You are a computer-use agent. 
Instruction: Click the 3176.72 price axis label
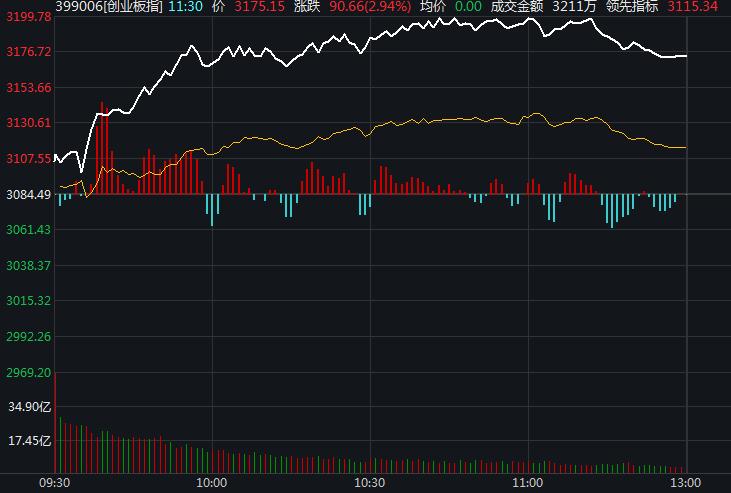28,51
